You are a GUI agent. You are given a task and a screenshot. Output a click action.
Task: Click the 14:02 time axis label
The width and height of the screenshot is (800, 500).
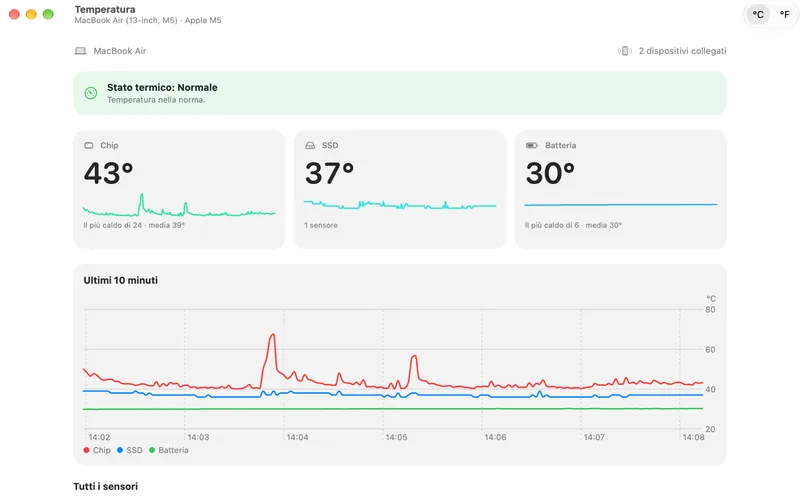pos(99,437)
